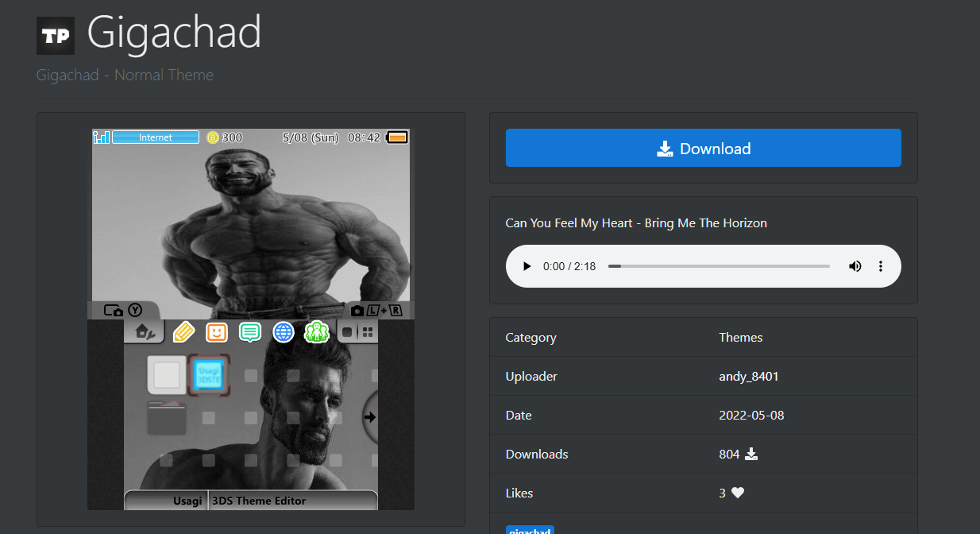Viewport: 980px width, 534px height.
Task: Click the signal strength icon in preview
Action: 101,137
